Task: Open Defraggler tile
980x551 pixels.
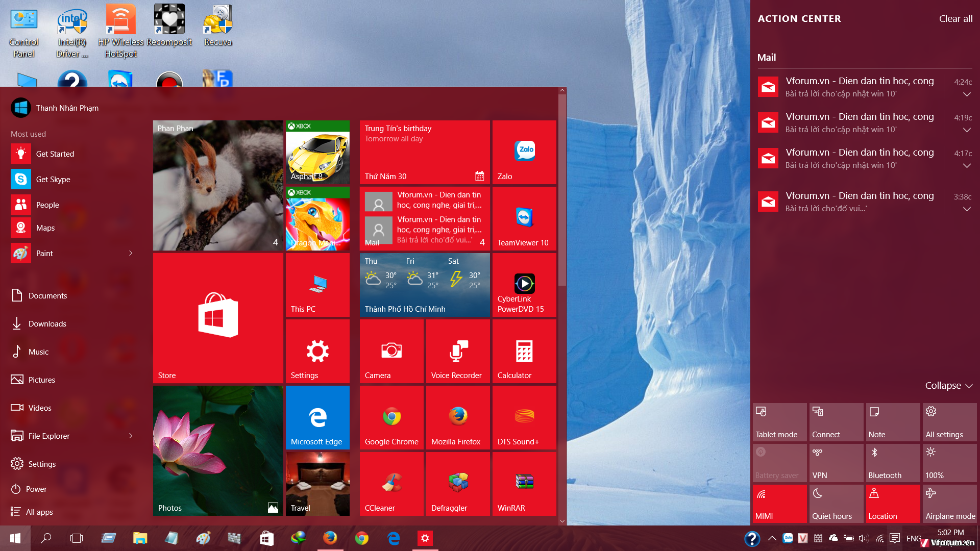Action: [x=458, y=484]
